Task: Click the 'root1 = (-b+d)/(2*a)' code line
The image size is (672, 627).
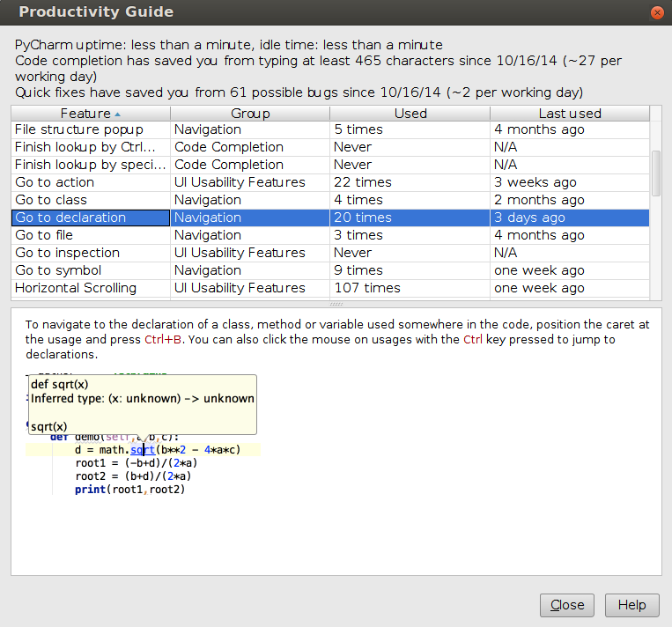Action: click(x=136, y=463)
